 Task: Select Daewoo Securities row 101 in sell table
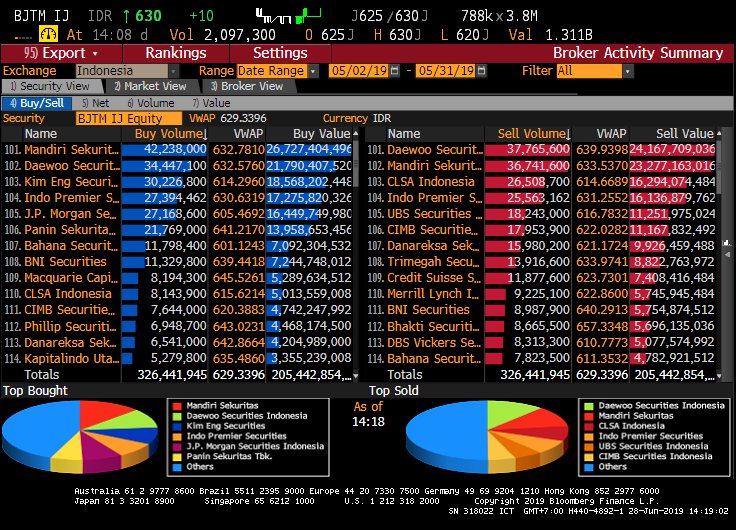coord(540,150)
